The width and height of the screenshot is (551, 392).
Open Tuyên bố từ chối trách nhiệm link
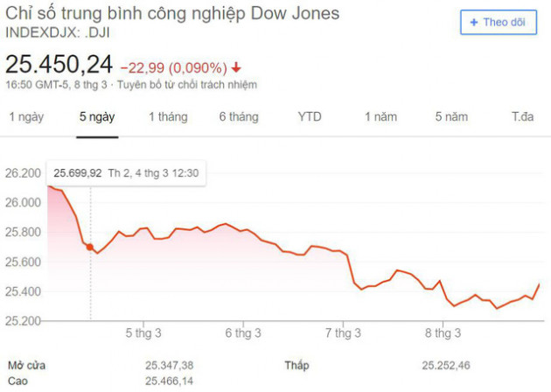click(x=187, y=85)
